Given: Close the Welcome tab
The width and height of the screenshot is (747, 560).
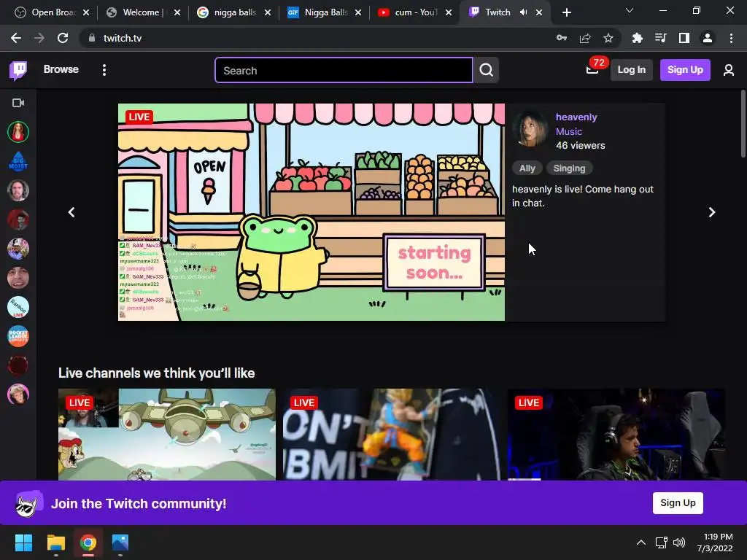Looking at the screenshot, I should click(177, 12).
